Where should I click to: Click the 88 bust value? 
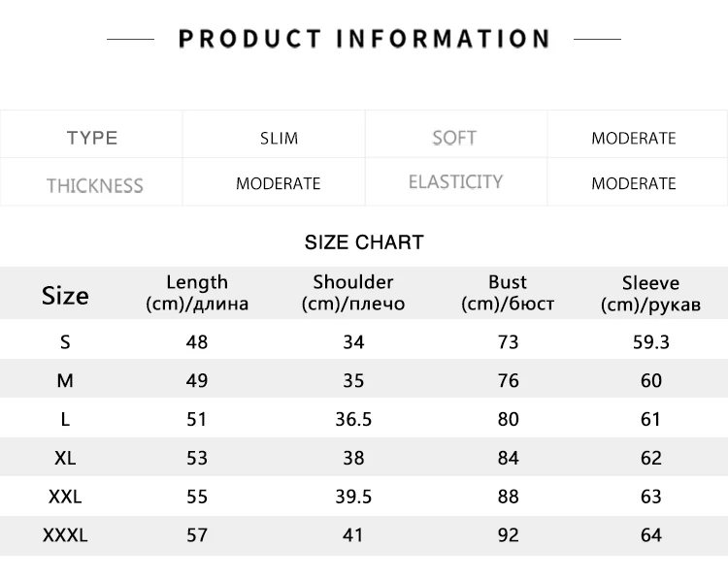click(x=508, y=497)
